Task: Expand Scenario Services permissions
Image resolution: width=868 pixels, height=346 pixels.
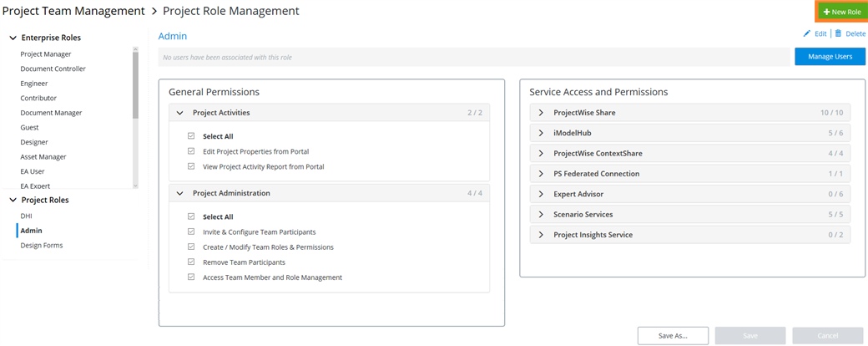Action: click(x=541, y=215)
